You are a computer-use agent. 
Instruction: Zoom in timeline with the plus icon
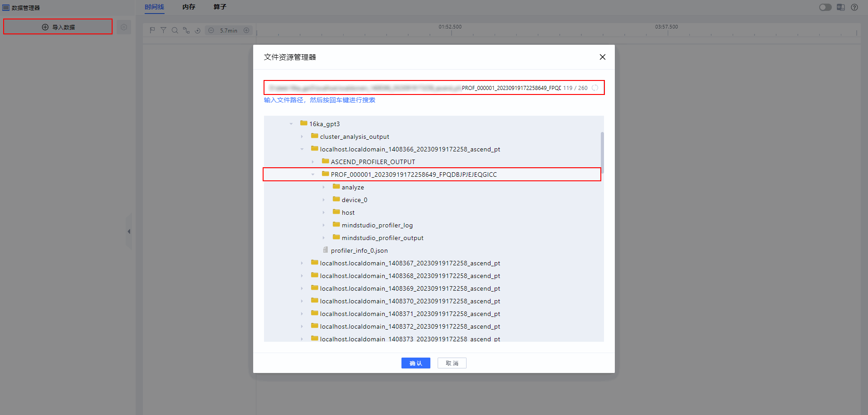click(246, 30)
